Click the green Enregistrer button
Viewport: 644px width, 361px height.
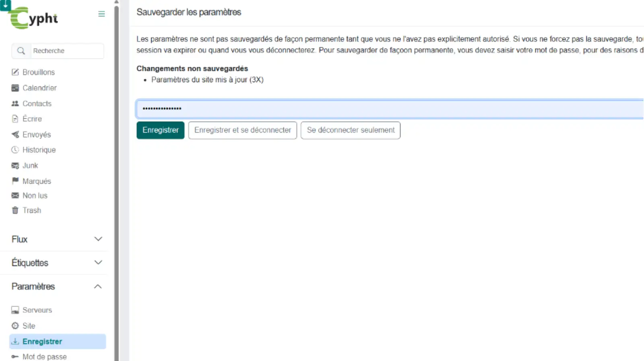pos(160,130)
